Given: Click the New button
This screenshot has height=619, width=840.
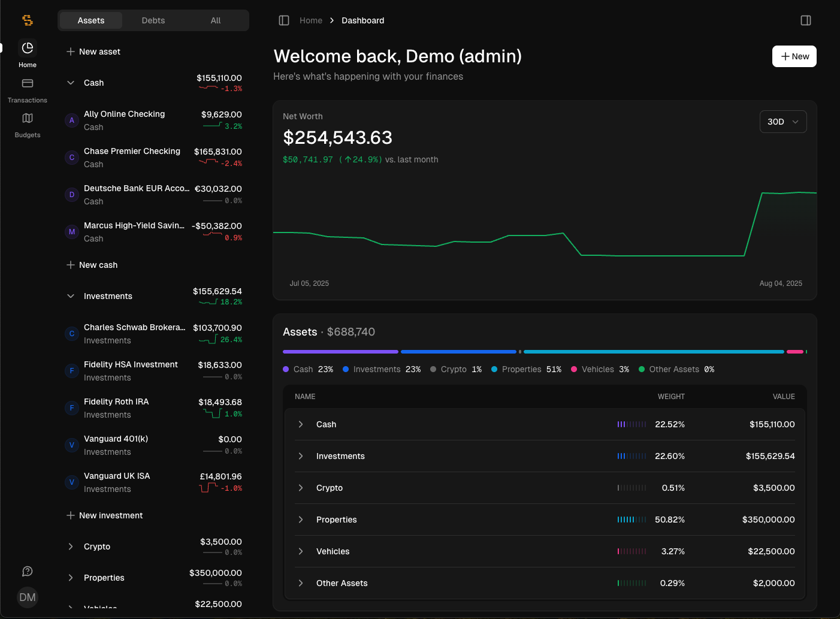Looking at the screenshot, I should [794, 56].
